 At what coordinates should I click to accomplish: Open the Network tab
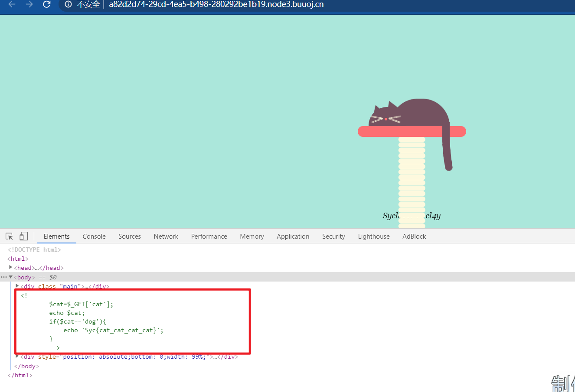pos(166,236)
